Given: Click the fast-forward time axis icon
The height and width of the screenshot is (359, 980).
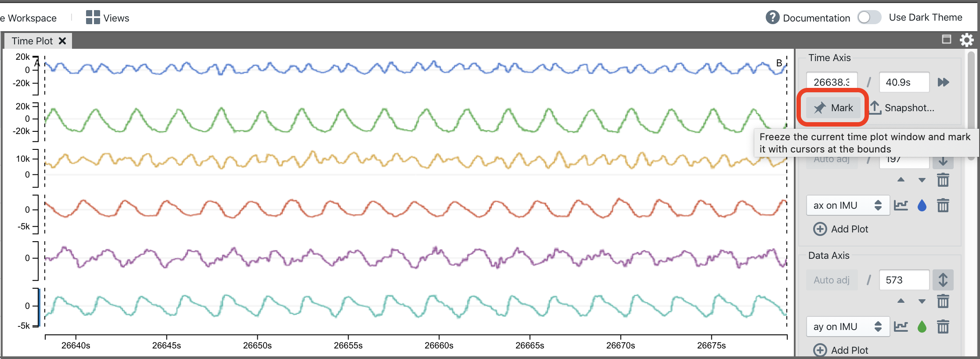Looking at the screenshot, I should [943, 83].
